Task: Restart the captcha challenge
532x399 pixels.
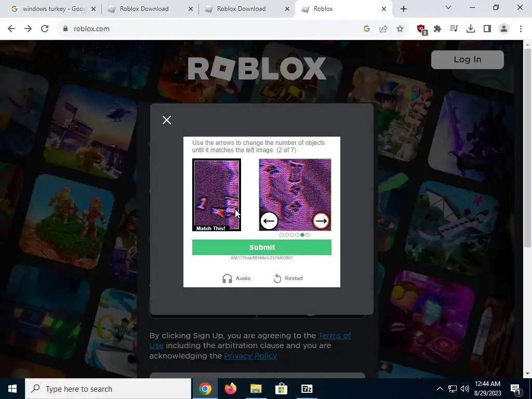Action: (x=288, y=278)
